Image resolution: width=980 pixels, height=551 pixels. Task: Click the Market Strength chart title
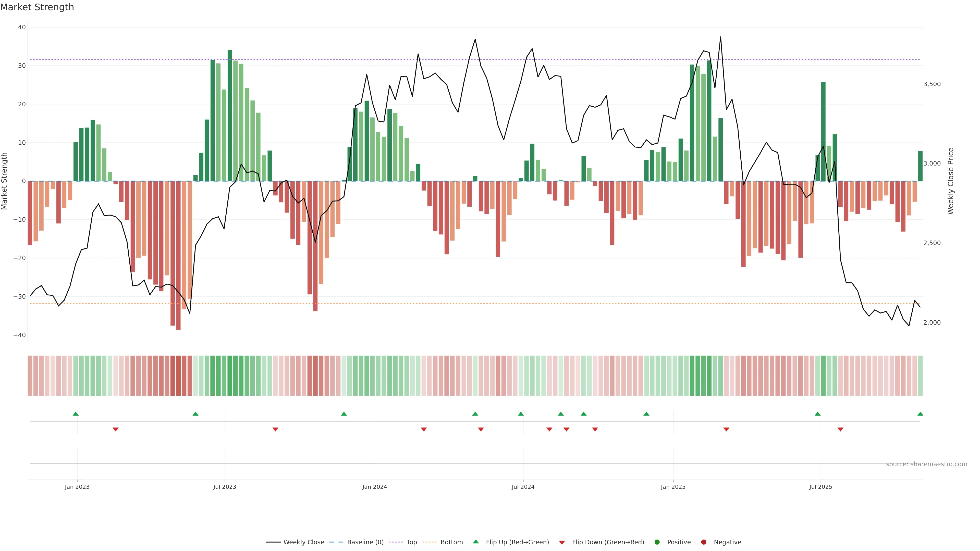click(37, 7)
